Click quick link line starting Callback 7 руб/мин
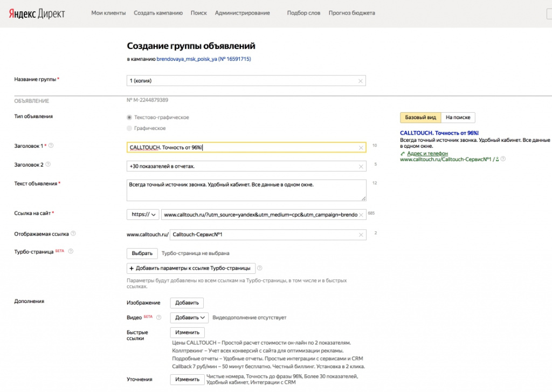 (x=268, y=366)
